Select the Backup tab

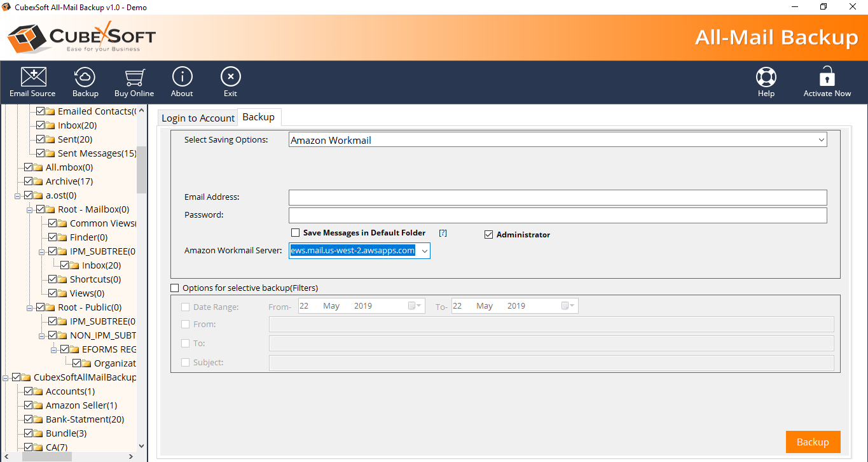pyautogui.click(x=259, y=117)
